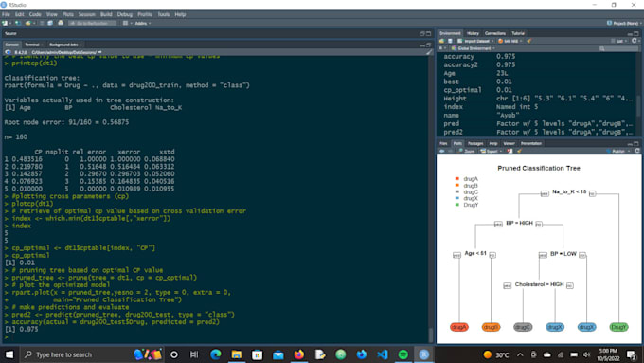
Task: Click the pred2 variable row in Environment
Action: [537, 132]
